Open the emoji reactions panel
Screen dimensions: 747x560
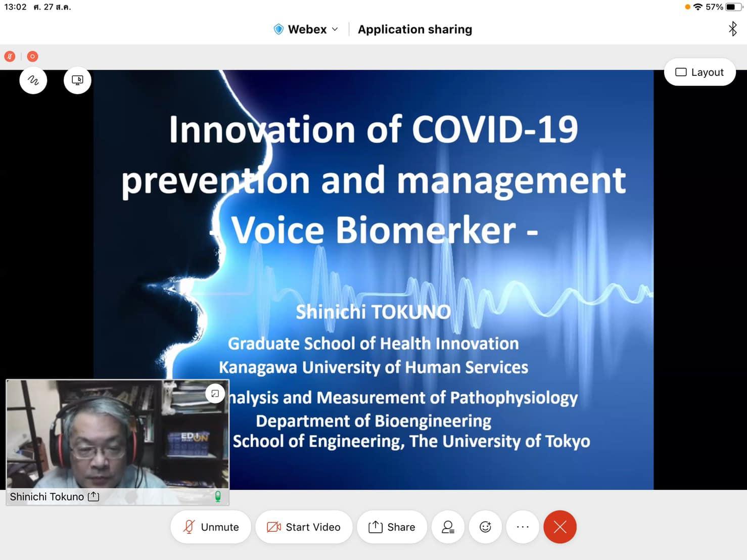point(485,527)
